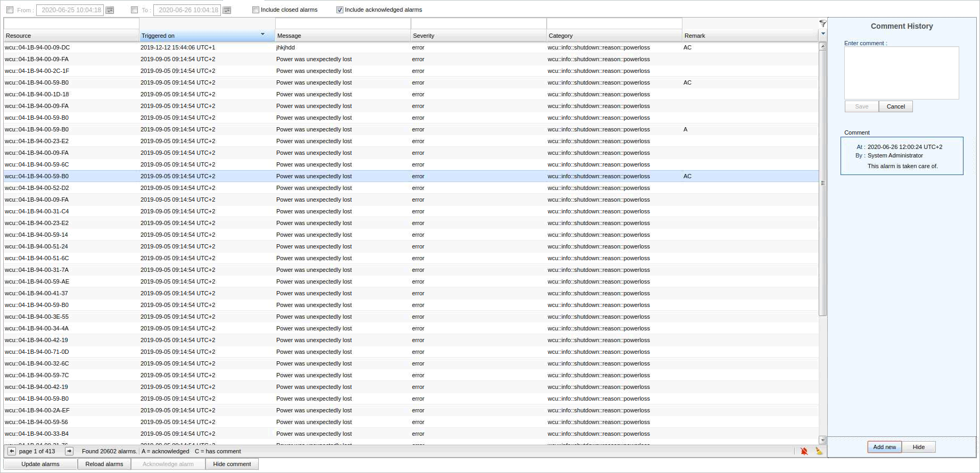980x473 pixels.
Task: Toggle sort arrow on Triggered on column
Action: pos(262,35)
